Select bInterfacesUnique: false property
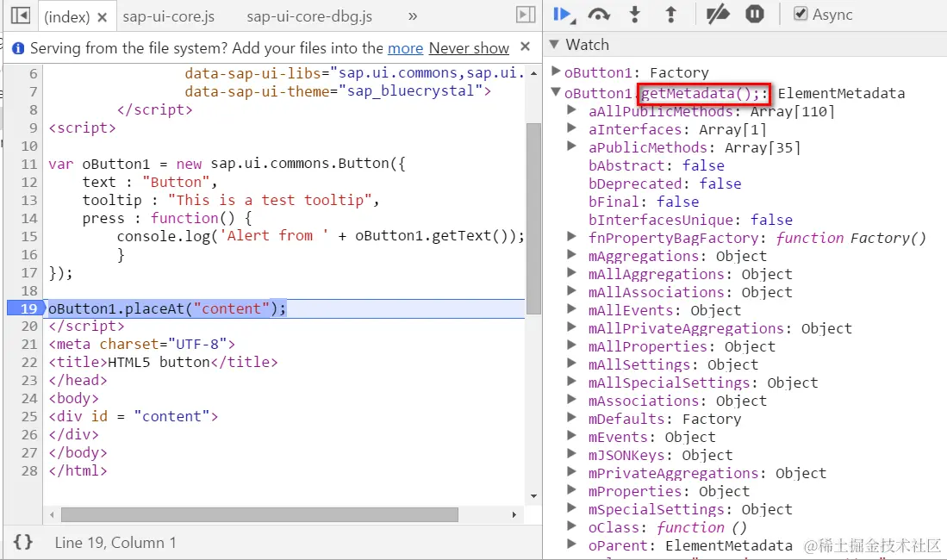The width and height of the screenshot is (947, 560). click(x=690, y=220)
